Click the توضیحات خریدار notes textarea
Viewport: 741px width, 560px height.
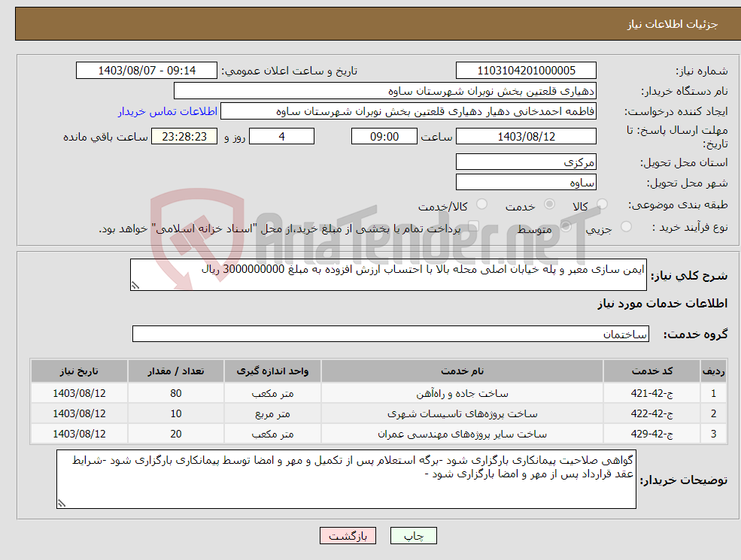pyautogui.click(x=346, y=480)
